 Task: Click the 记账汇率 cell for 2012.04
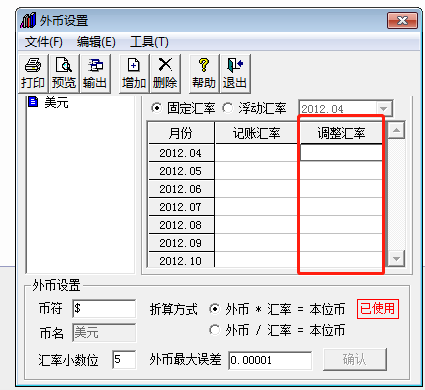[256, 153]
